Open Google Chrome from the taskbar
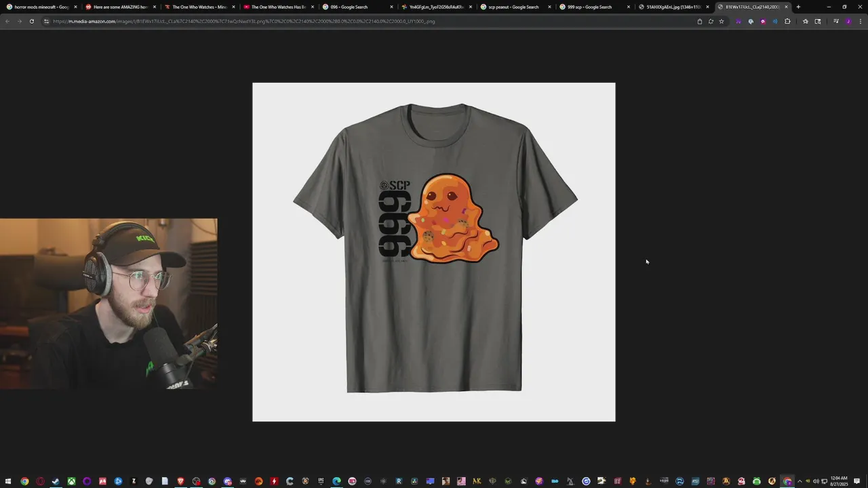The image size is (868, 488). 24,481
